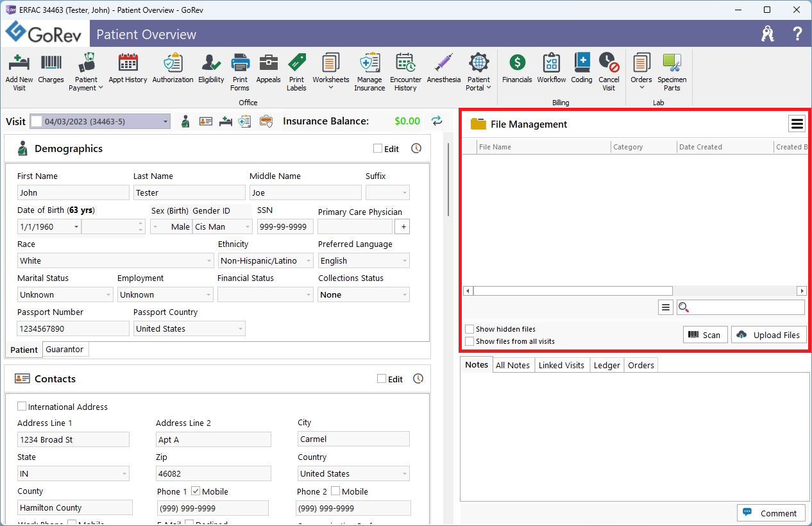Check Show hidden files
812x526 pixels.
tap(469, 329)
